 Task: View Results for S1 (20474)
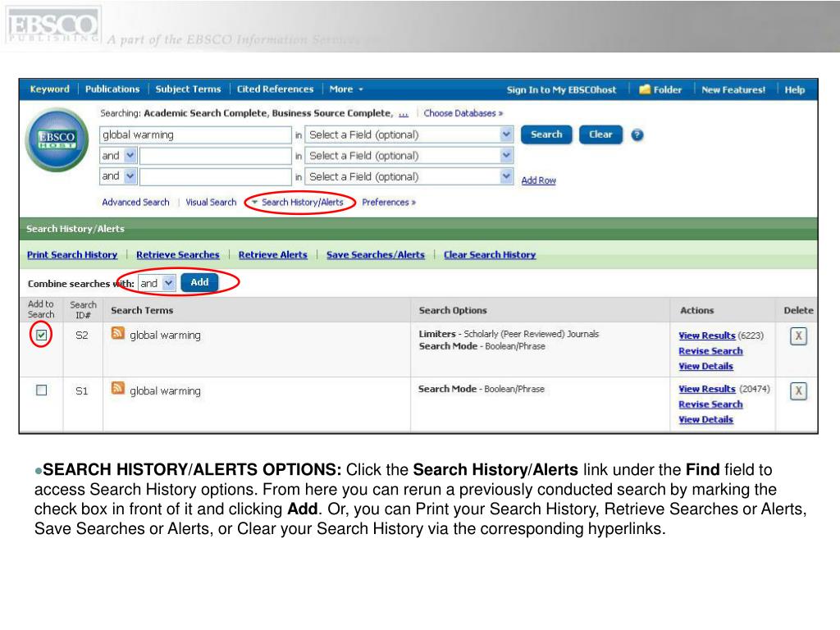point(706,390)
